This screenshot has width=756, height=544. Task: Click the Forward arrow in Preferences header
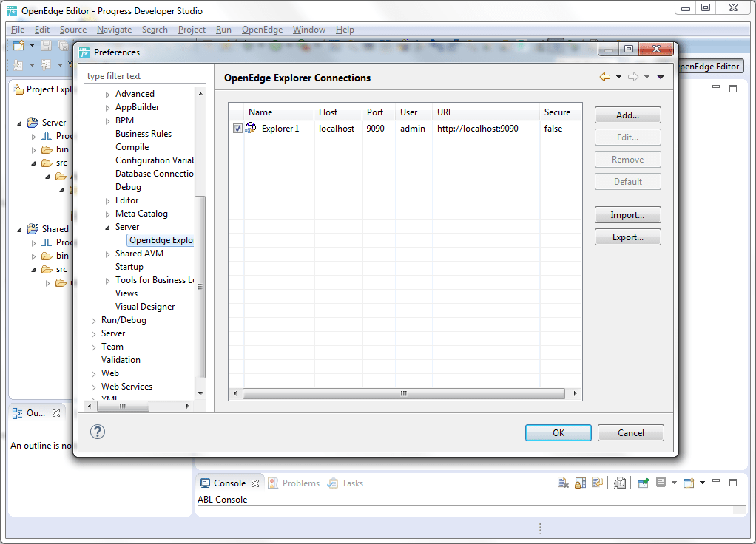click(633, 77)
